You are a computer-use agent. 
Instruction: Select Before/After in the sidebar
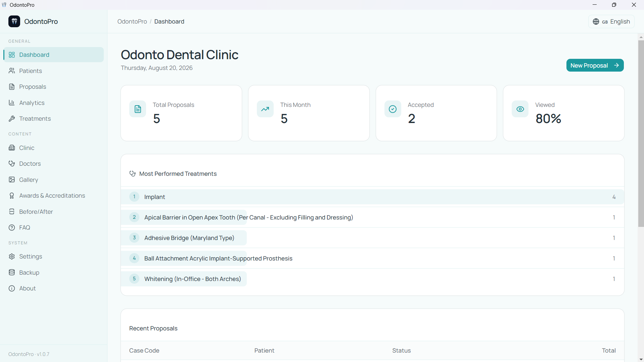(x=54, y=211)
